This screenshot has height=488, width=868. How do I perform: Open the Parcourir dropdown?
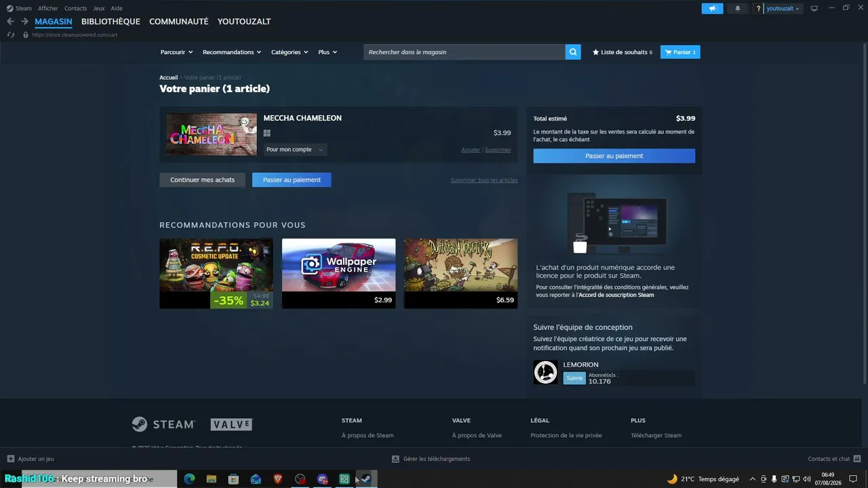click(x=176, y=52)
